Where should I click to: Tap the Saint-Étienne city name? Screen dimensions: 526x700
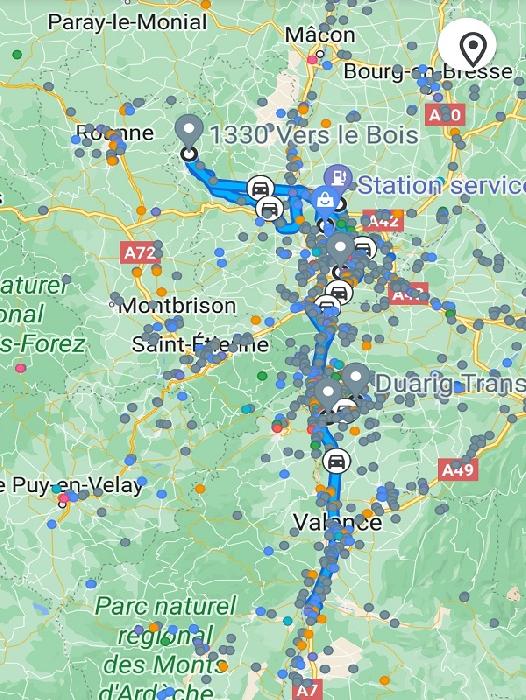pyautogui.click(x=200, y=344)
